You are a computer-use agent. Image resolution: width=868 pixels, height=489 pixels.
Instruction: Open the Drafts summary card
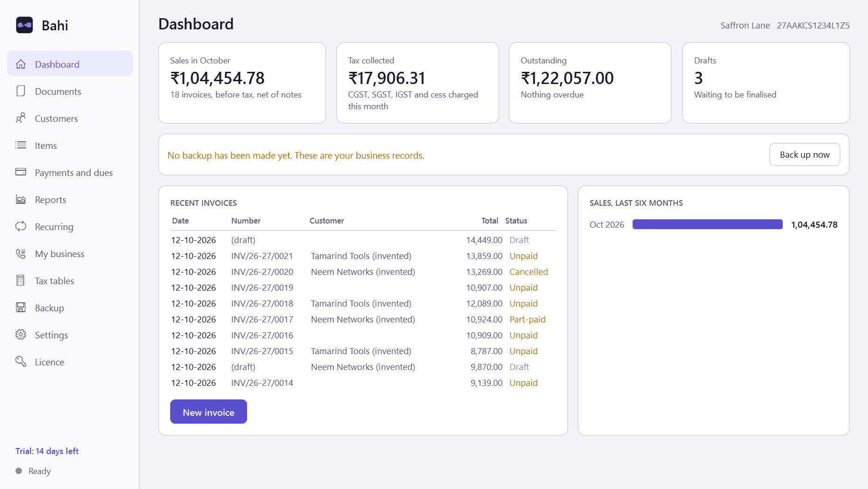click(x=766, y=83)
